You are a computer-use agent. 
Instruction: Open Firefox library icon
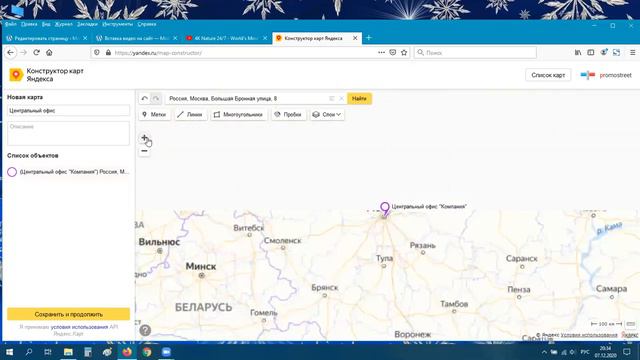[578, 53]
